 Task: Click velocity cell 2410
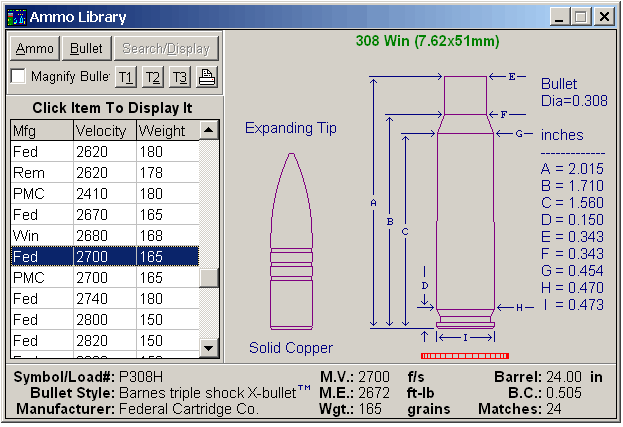tap(105, 194)
